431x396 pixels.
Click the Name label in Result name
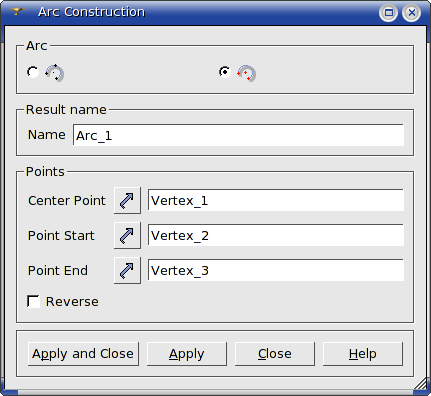click(x=47, y=135)
